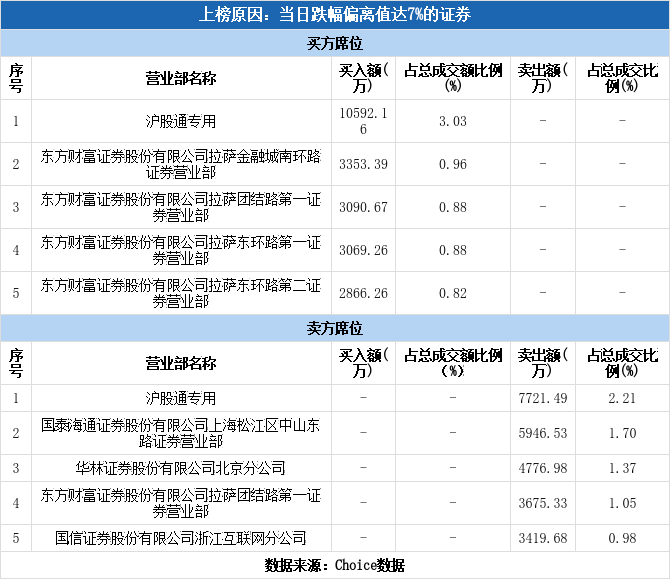Screen dimensions: 670x579
Task: Click buy amount 3090.67
Action: click(x=363, y=207)
